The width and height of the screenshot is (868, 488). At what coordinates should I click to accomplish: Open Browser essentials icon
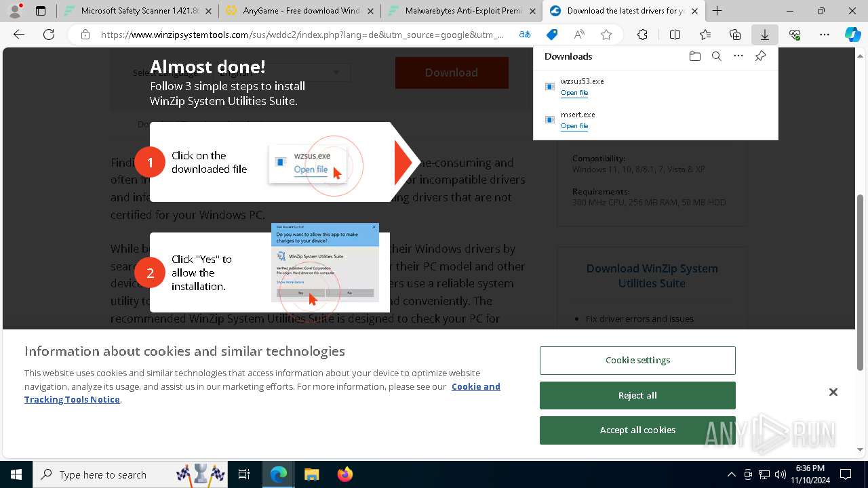[795, 35]
